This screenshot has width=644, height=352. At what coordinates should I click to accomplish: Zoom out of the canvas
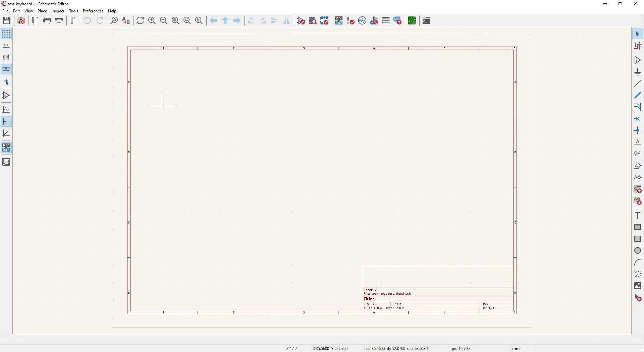pyautogui.click(x=164, y=21)
